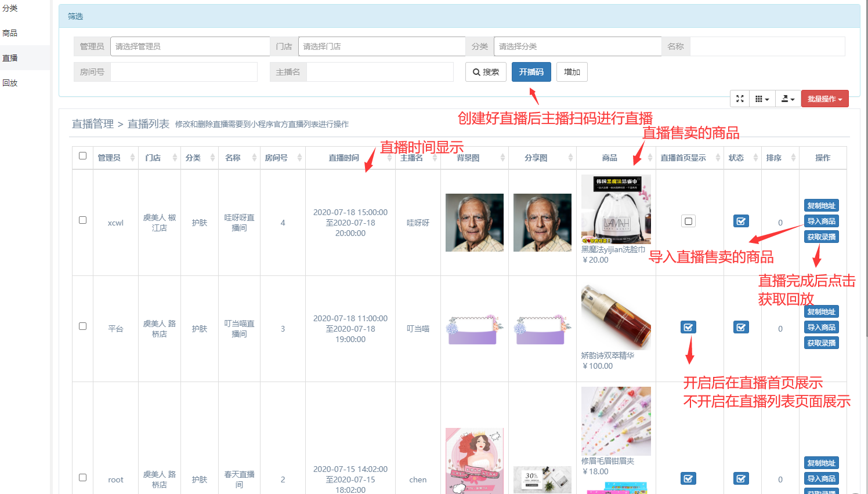Select the root row checkbox
The image size is (868, 494).
coord(82,478)
